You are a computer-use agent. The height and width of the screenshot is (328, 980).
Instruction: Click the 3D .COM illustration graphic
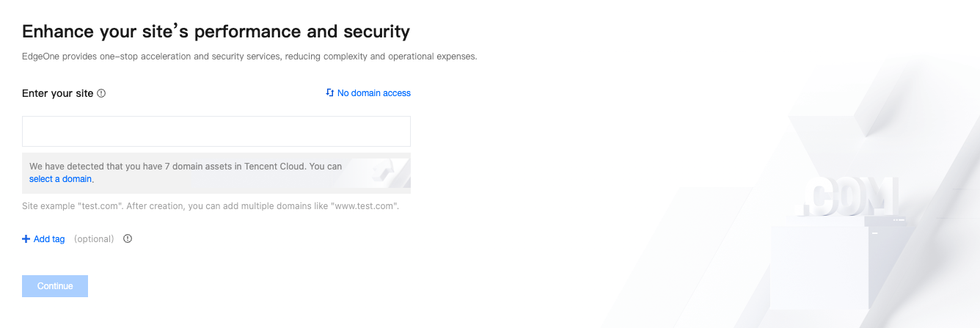[851, 197]
